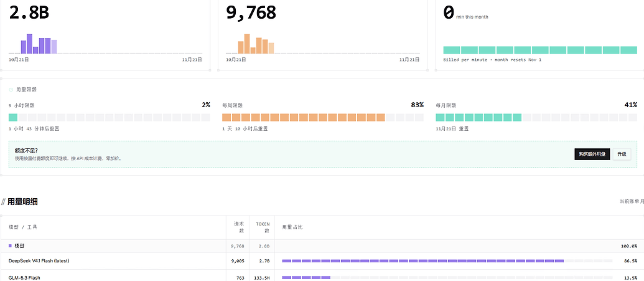644x281 pixels.
Task: Click the 41% monthly limit value
Action: 631,105
